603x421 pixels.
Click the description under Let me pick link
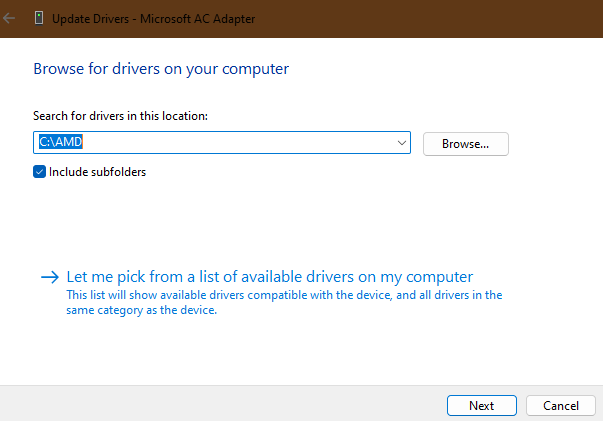click(283, 302)
